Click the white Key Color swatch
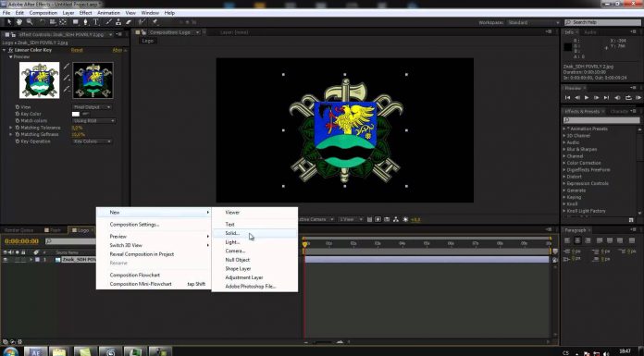 tap(76, 114)
